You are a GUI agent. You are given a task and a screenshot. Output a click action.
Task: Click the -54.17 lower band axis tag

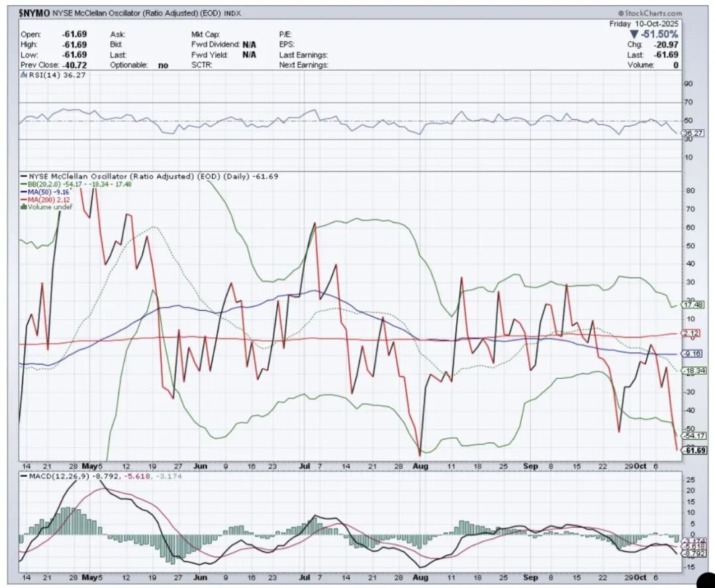[x=694, y=436]
